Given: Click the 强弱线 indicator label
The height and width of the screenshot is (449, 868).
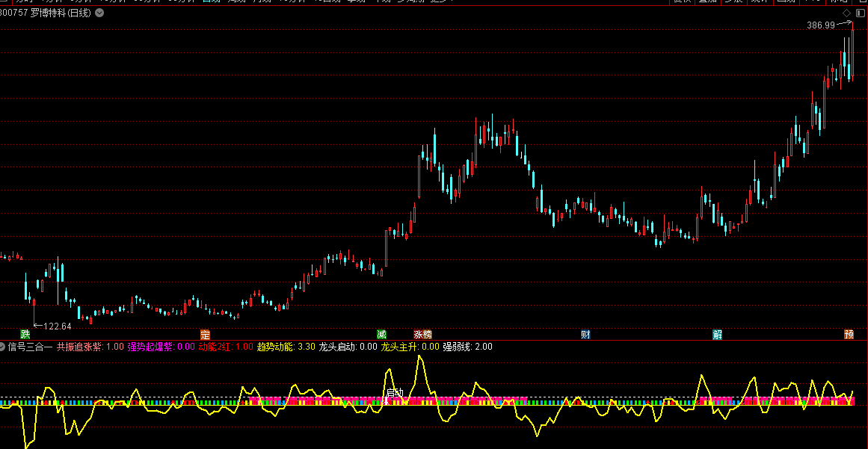Looking at the screenshot, I should tap(458, 347).
